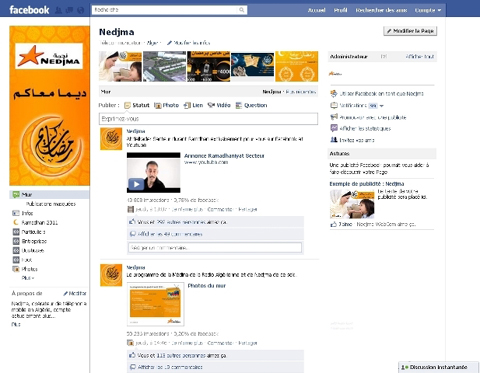Select the Photo publish option
Viewport: 480px width, 373px height.
coord(166,105)
